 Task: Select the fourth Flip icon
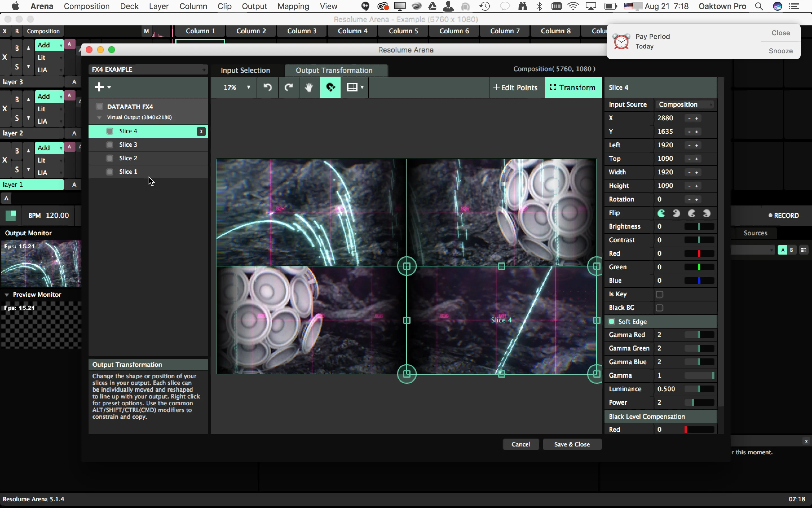click(707, 213)
